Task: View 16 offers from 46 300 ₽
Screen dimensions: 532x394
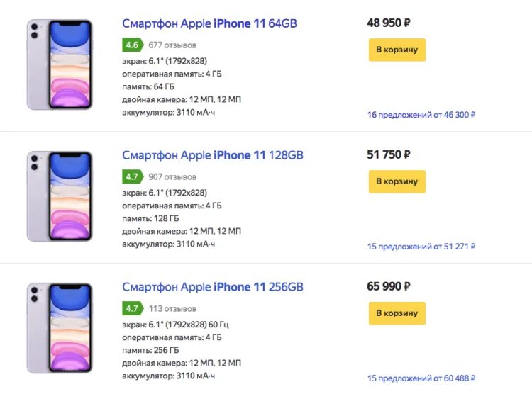Action: coord(421,114)
